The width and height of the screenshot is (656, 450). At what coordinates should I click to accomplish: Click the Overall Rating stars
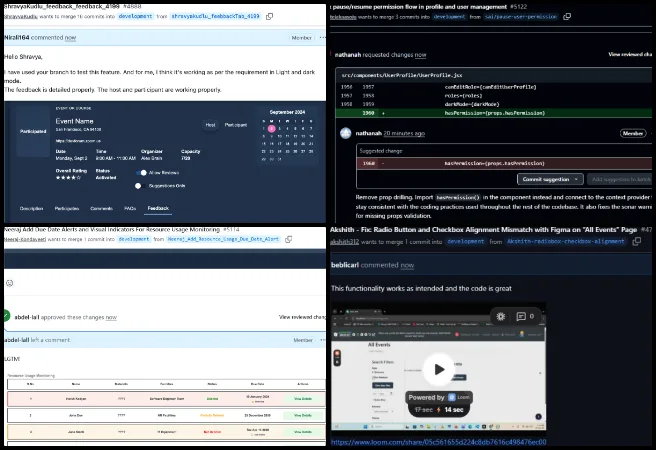[x=68, y=178]
